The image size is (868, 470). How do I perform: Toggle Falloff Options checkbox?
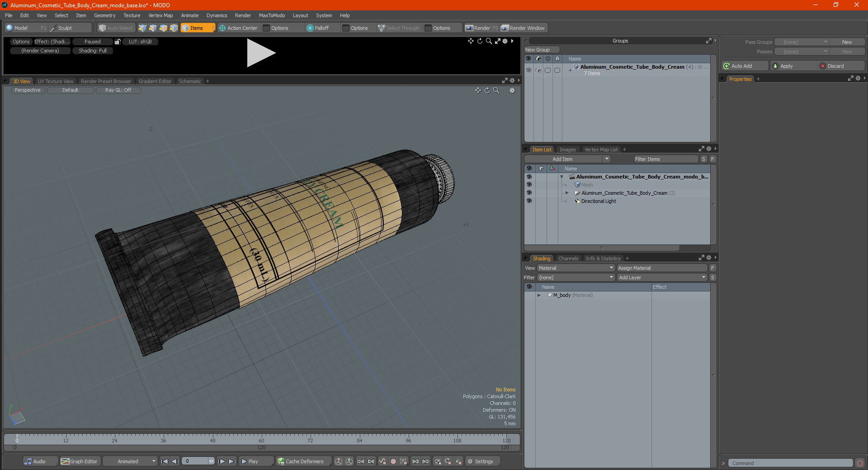click(346, 28)
